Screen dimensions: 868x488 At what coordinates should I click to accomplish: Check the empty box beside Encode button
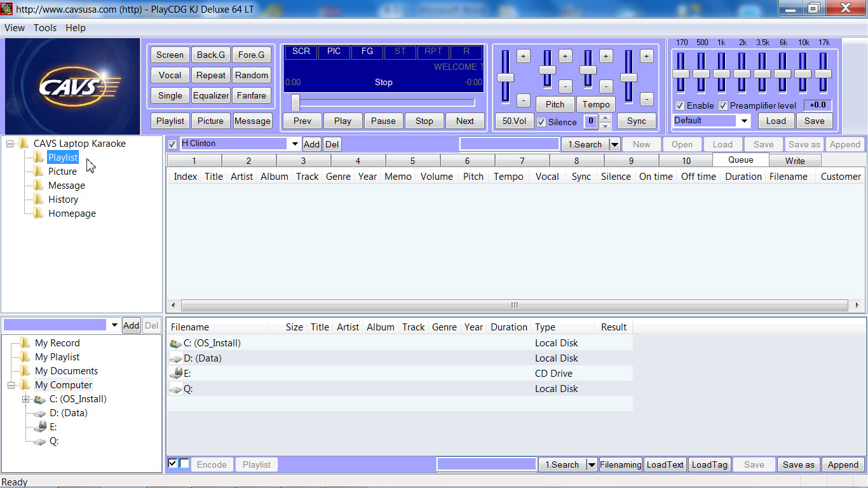(x=184, y=463)
